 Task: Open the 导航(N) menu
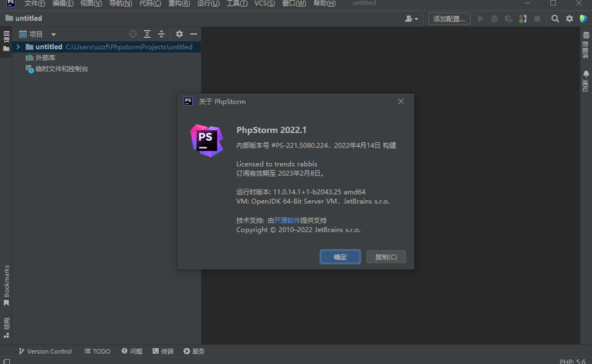tap(121, 4)
